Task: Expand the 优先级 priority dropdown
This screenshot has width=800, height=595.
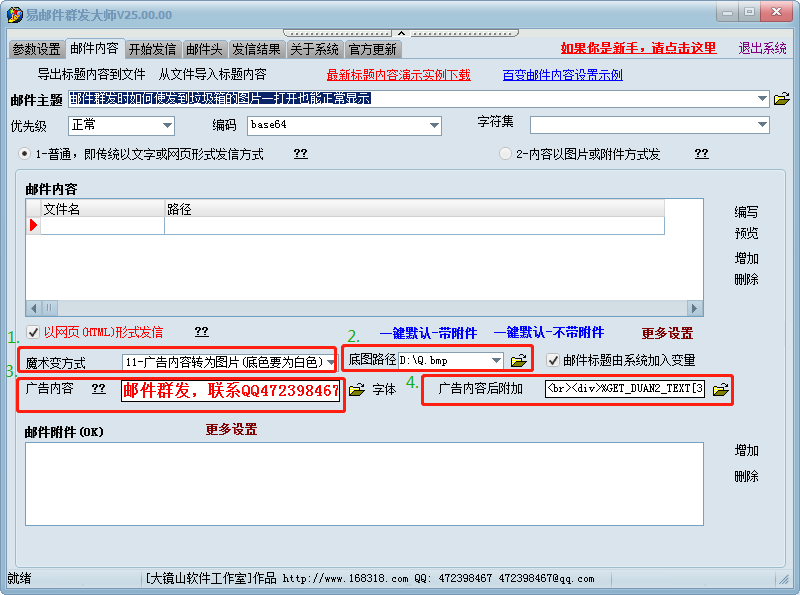Action: 166,125
